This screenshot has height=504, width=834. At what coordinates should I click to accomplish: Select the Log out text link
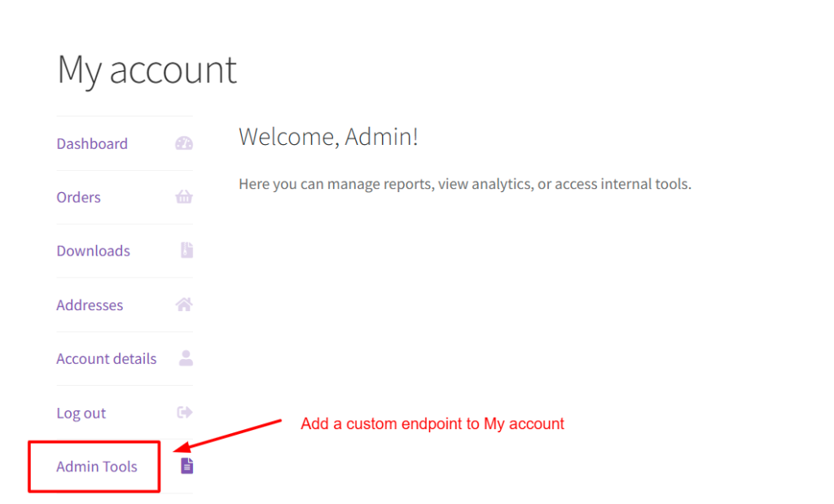click(x=81, y=413)
